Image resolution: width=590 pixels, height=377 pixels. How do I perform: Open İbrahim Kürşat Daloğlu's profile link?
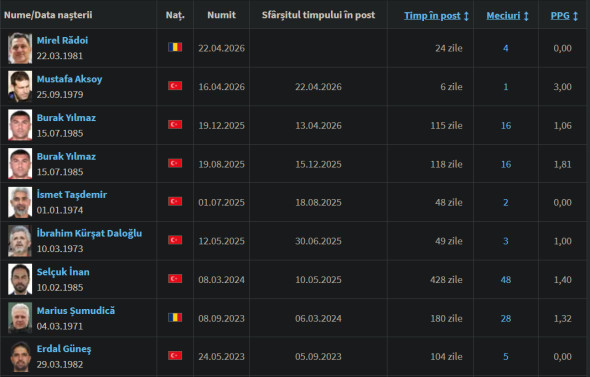(x=89, y=233)
